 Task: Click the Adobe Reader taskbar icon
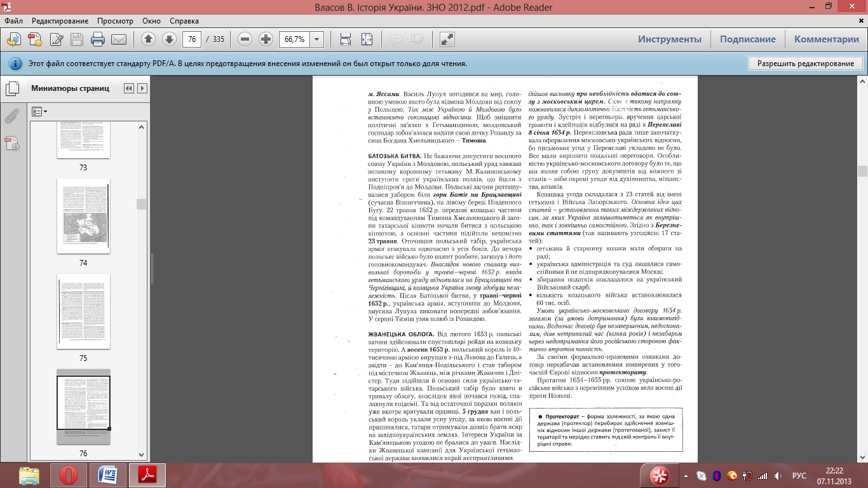147,475
